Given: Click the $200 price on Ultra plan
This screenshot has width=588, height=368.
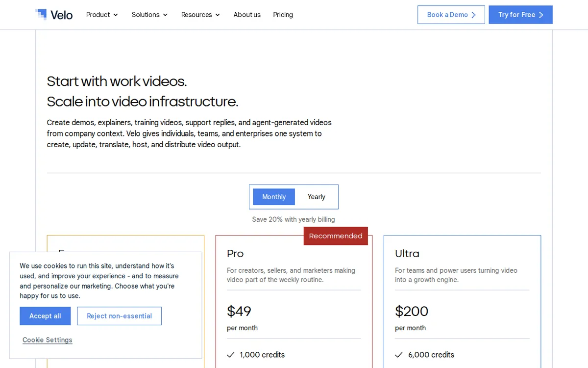Looking at the screenshot, I should pyautogui.click(x=412, y=312).
